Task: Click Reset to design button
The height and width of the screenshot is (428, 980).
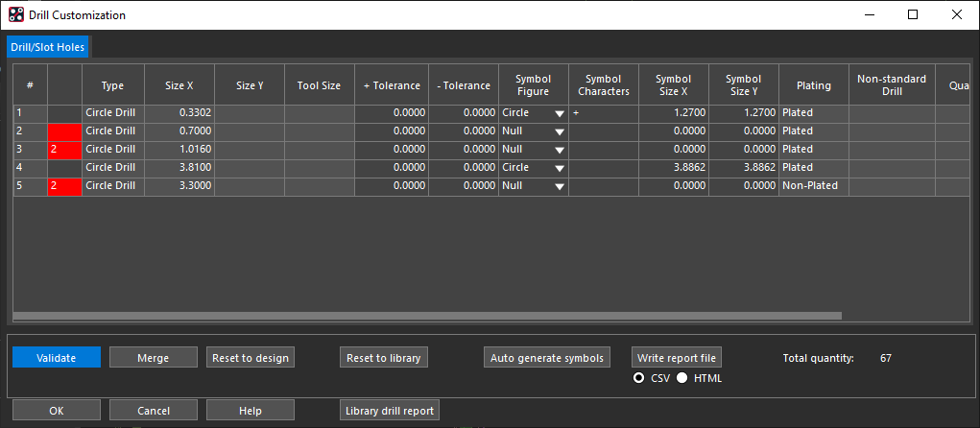Action: coord(250,357)
